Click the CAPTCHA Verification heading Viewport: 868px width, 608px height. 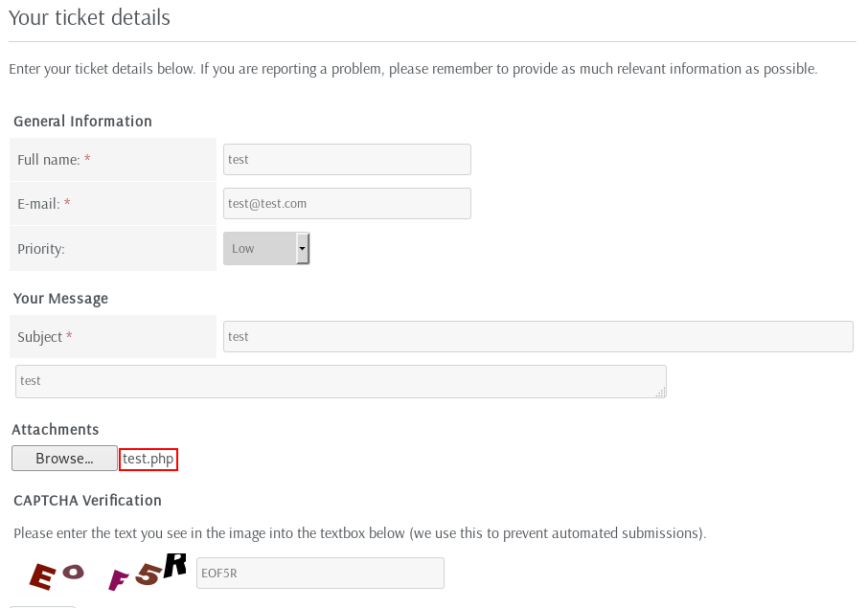87,501
